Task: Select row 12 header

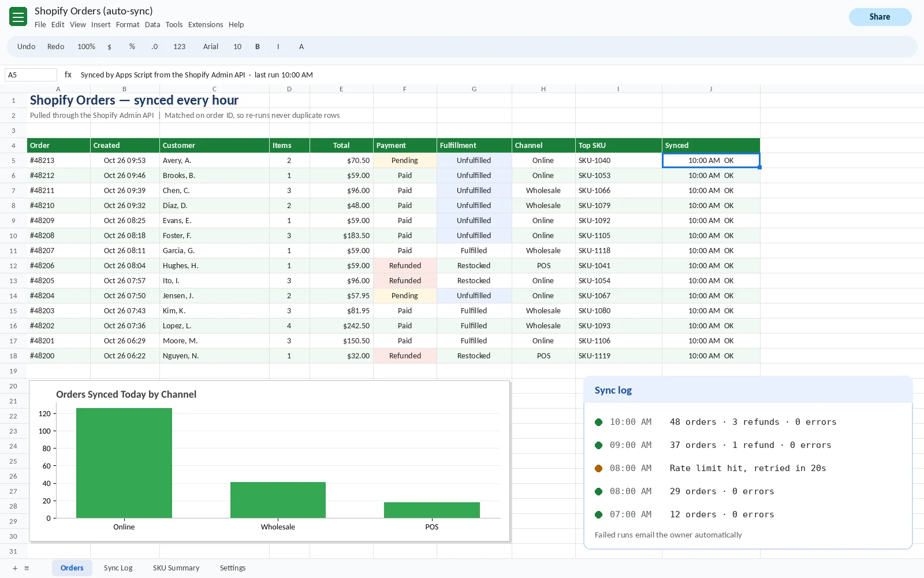Action: pos(13,266)
